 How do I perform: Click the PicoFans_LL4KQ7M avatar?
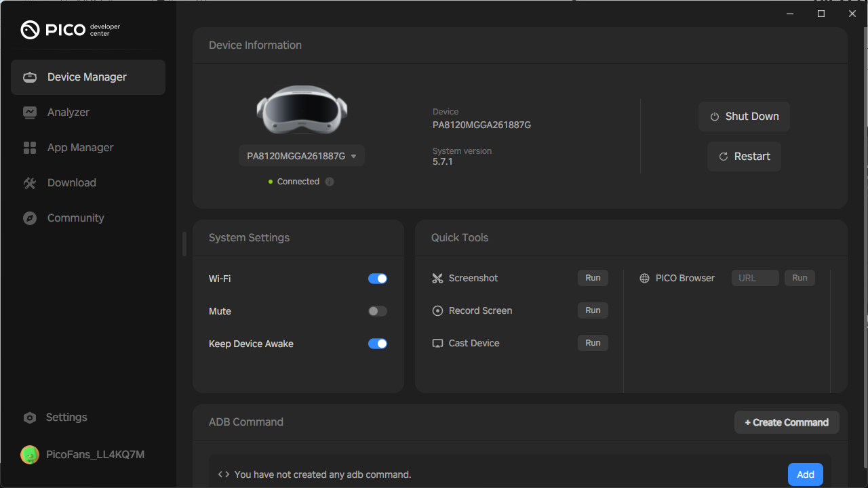pyautogui.click(x=30, y=455)
